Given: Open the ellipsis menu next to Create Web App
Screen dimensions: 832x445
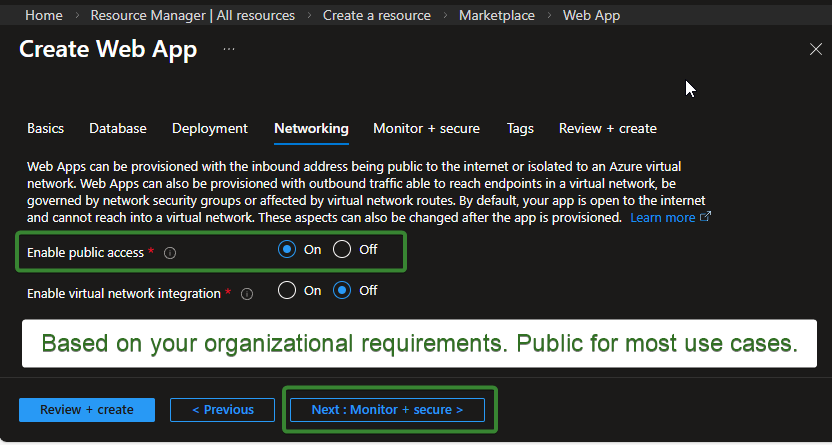Looking at the screenshot, I should pyautogui.click(x=229, y=49).
